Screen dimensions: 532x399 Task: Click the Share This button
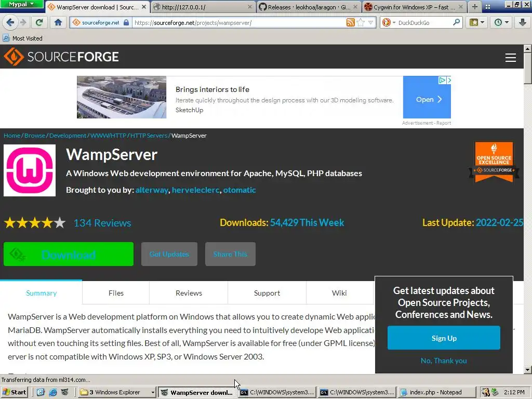[230, 254]
